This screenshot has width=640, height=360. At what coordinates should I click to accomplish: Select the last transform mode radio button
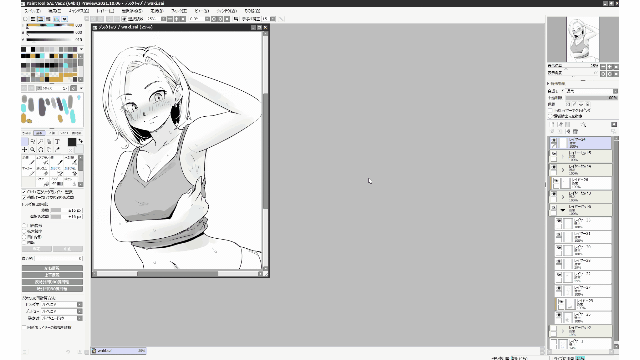(x=24, y=242)
